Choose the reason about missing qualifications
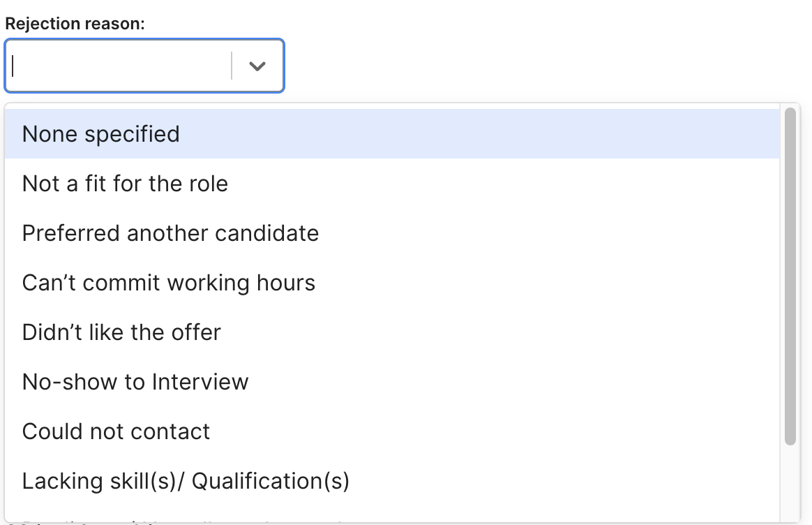The image size is (812, 525). pos(186,481)
